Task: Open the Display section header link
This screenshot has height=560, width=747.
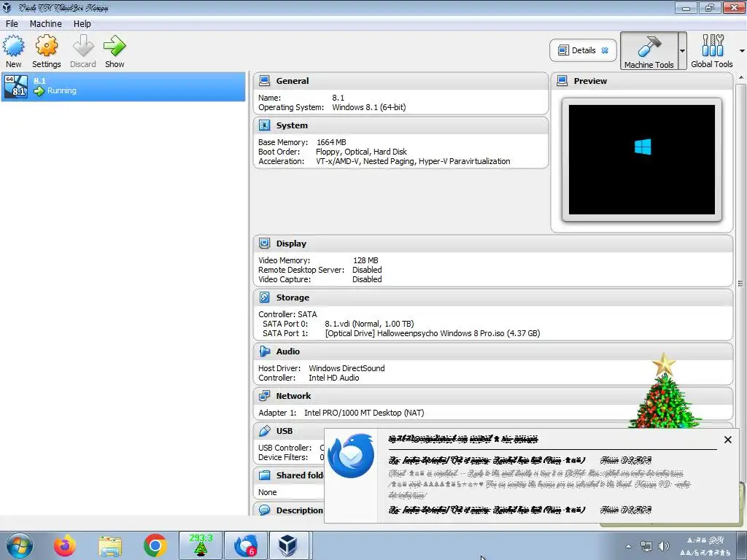Action: [x=291, y=244]
